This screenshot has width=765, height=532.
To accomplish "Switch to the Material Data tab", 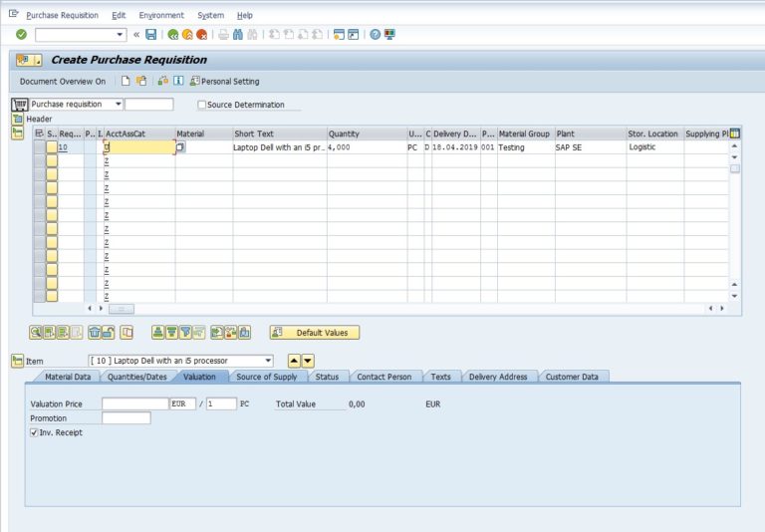I will pyautogui.click(x=68, y=377).
